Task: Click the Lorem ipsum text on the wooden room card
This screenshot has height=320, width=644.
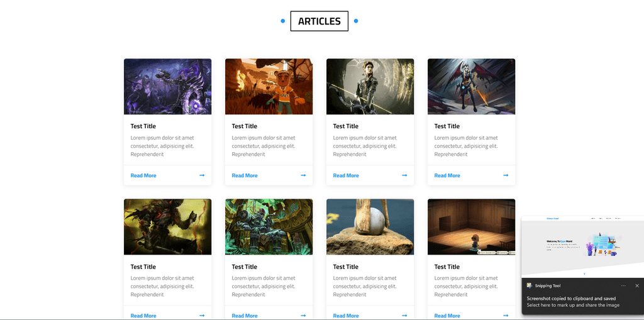Action: (x=466, y=286)
